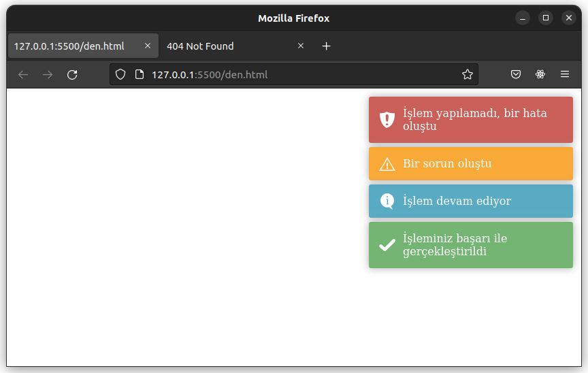The width and height of the screenshot is (588, 373).
Task: Click the orange 'Bir sorun oluştu' warning
Action: (471, 163)
